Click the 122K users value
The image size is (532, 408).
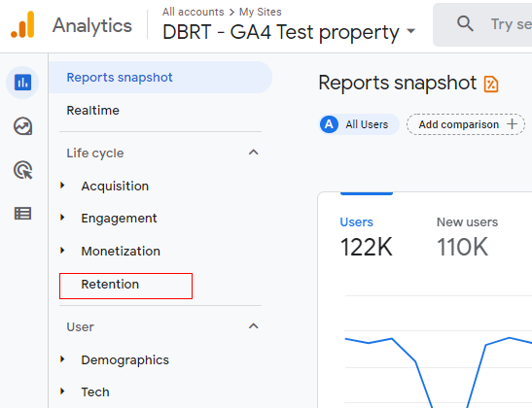pos(366,247)
